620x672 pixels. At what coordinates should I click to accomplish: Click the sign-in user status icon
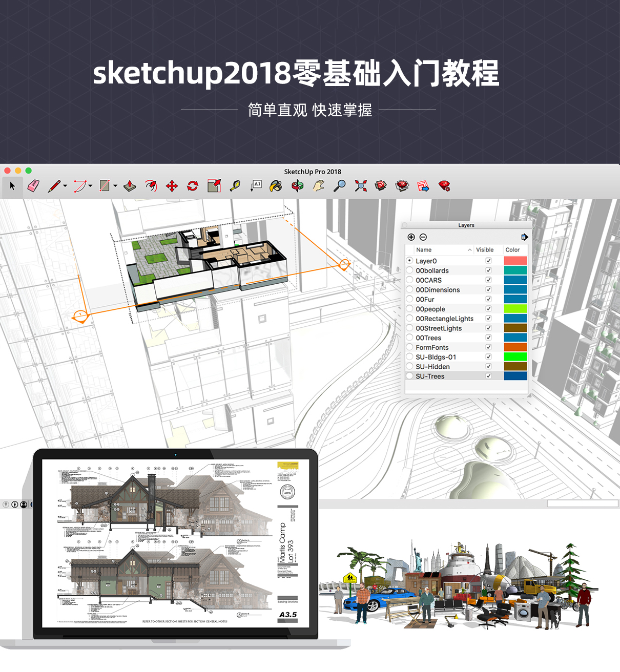(x=24, y=505)
